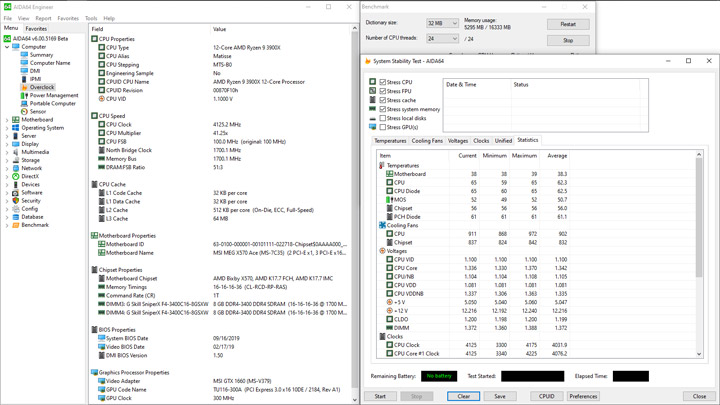The image size is (720, 405).
Task: Click the Benchmark icon in the tree
Action: coord(16,225)
